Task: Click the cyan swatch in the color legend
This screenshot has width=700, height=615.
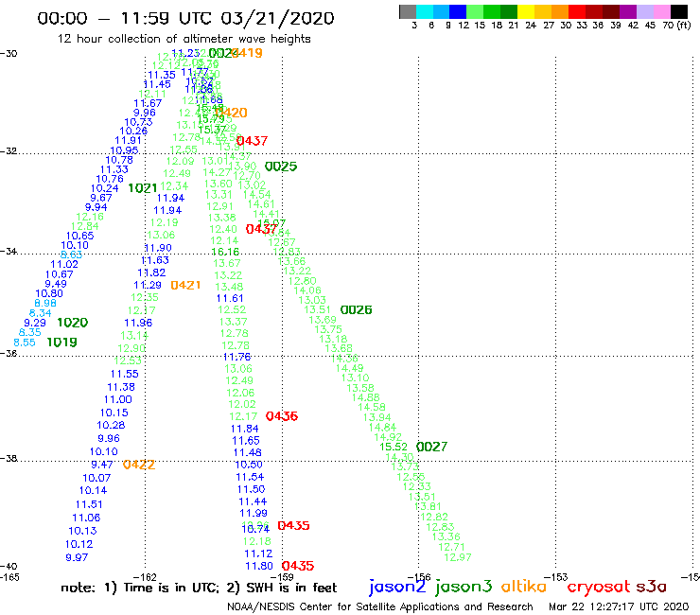Action: pos(425,11)
